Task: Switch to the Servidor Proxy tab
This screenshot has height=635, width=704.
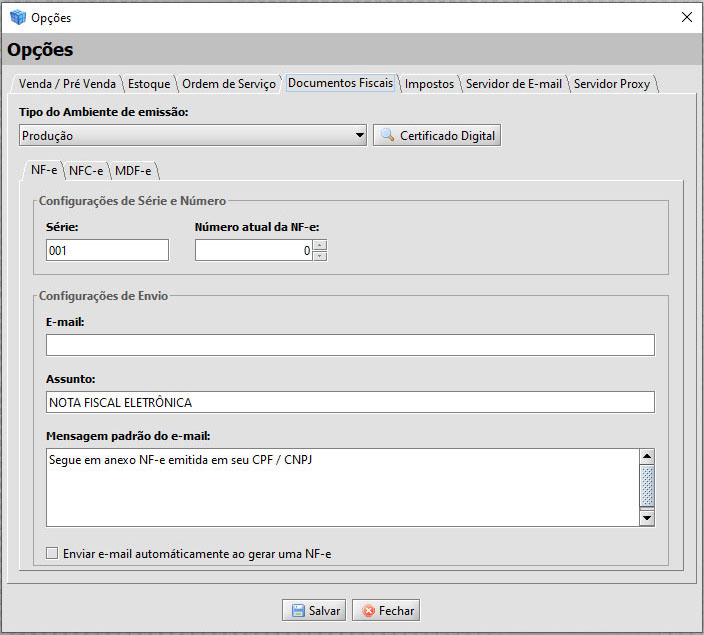Action: click(x=611, y=84)
